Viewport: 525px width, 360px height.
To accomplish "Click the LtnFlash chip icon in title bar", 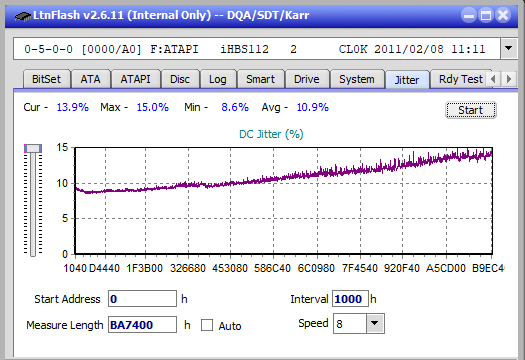I will coord(23,16).
